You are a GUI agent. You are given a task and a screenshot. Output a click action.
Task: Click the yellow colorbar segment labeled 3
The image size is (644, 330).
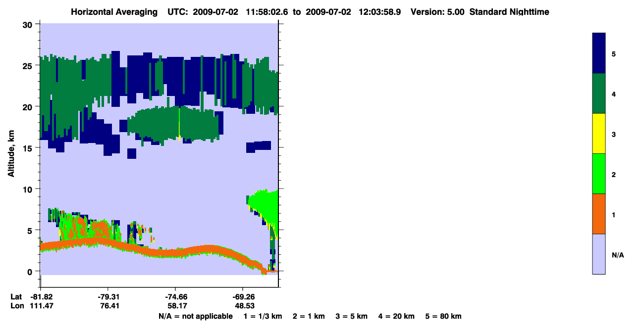click(599, 134)
